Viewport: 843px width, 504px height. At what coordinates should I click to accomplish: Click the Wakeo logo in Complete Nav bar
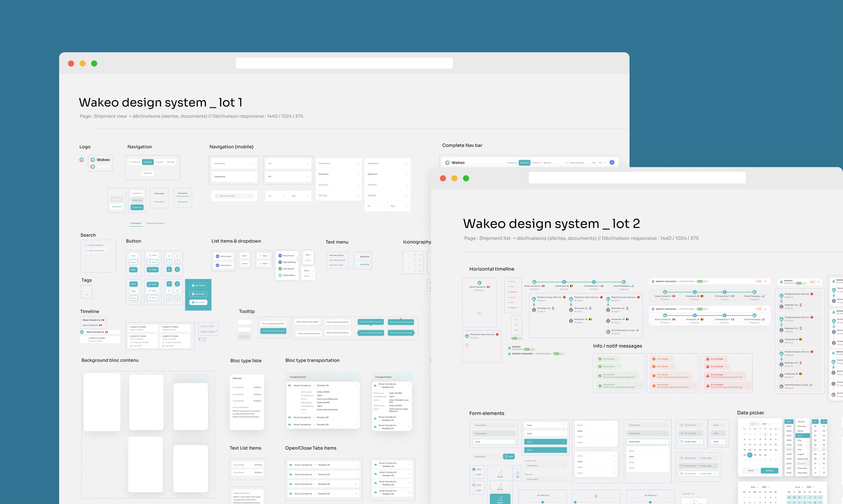[x=455, y=163]
